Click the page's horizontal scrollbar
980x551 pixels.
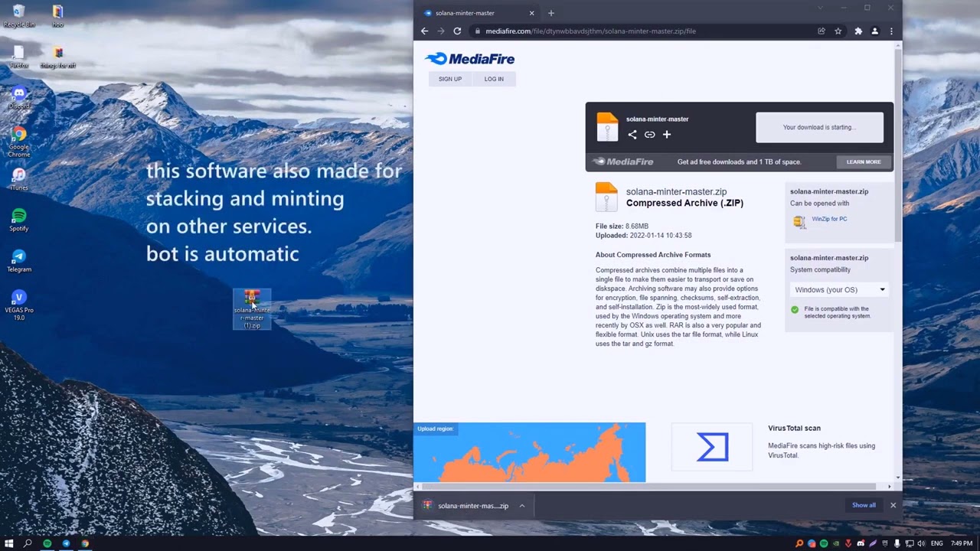pos(648,487)
